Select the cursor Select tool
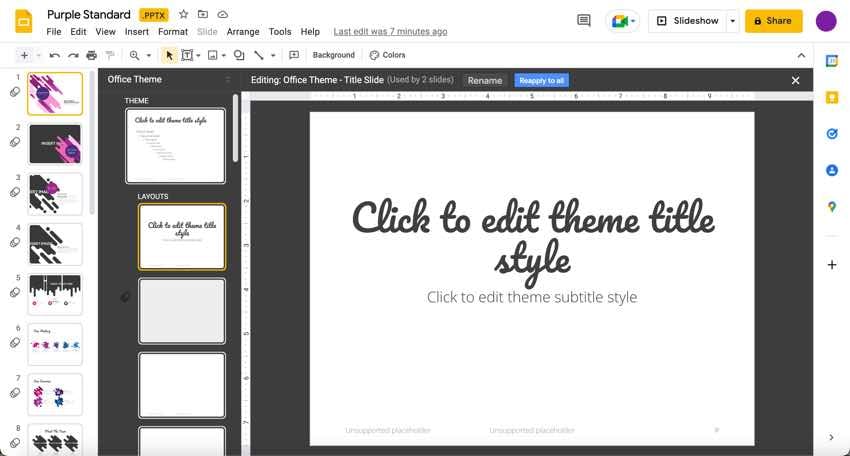Viewport: 850px width, 456px height. coord(169,56)
